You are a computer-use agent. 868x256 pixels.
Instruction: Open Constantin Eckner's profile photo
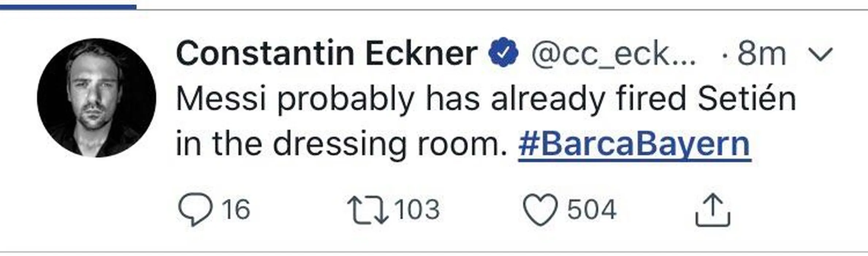pos(96,98)
